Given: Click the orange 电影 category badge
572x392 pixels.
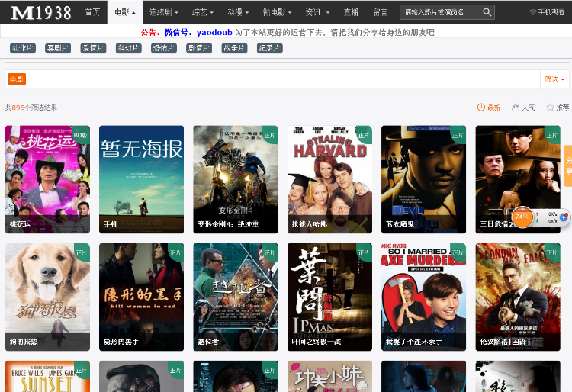Looking at the screenshot, I should point(17,79).
